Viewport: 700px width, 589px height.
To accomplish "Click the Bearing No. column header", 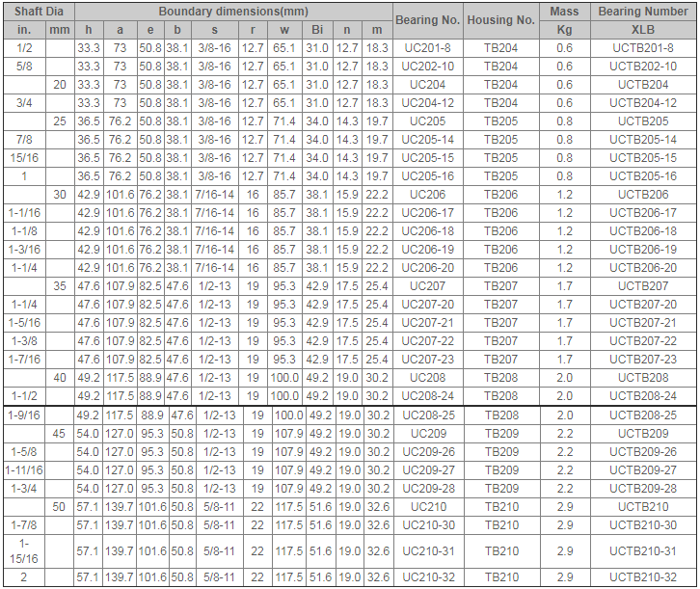I will pyautogui.click(x=427, y=20).
